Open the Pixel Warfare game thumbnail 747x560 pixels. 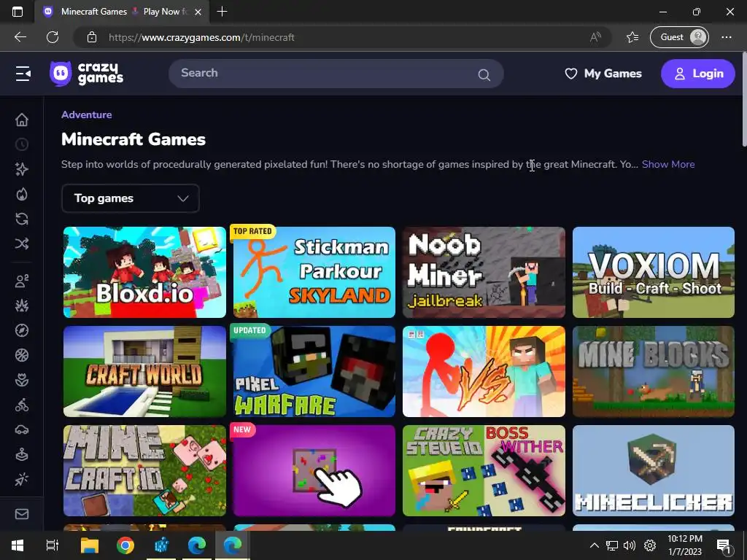click(314, 371)
